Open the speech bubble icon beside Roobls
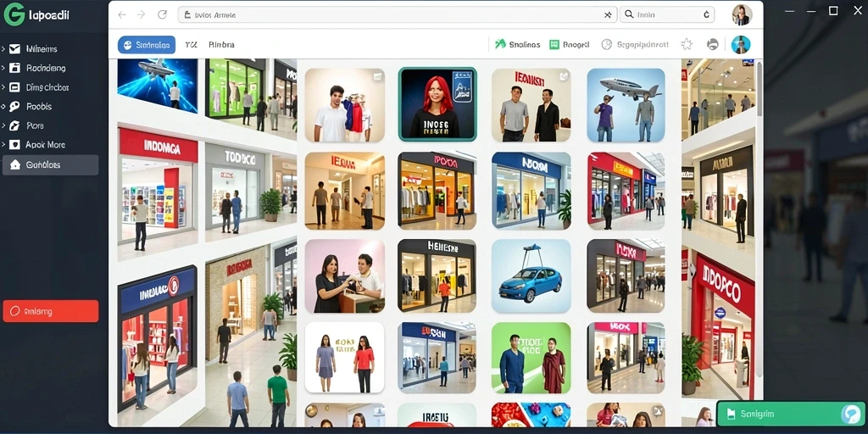The height and width of the screenshot is (434, 868). [x=15, y=106]
